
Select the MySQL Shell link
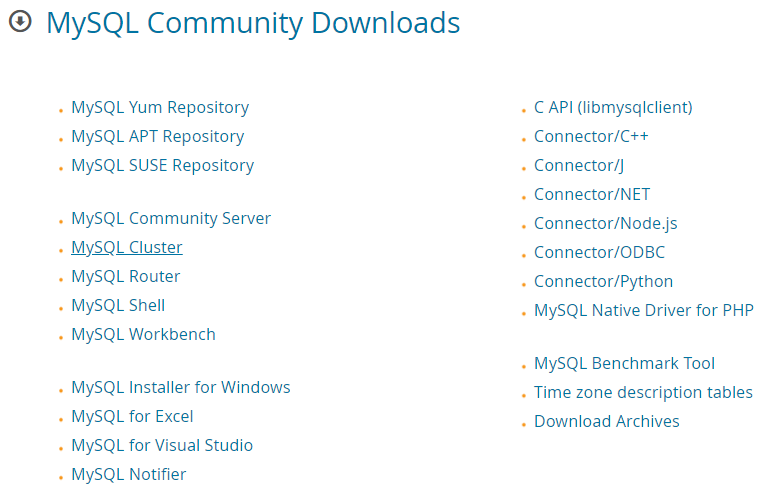[x=118, y=305]
